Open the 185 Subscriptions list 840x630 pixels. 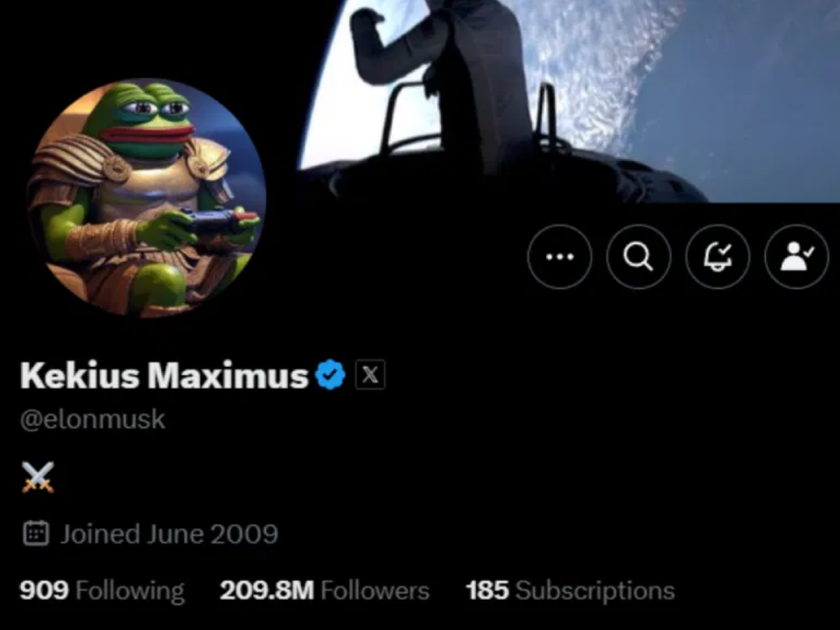point(570,590)
